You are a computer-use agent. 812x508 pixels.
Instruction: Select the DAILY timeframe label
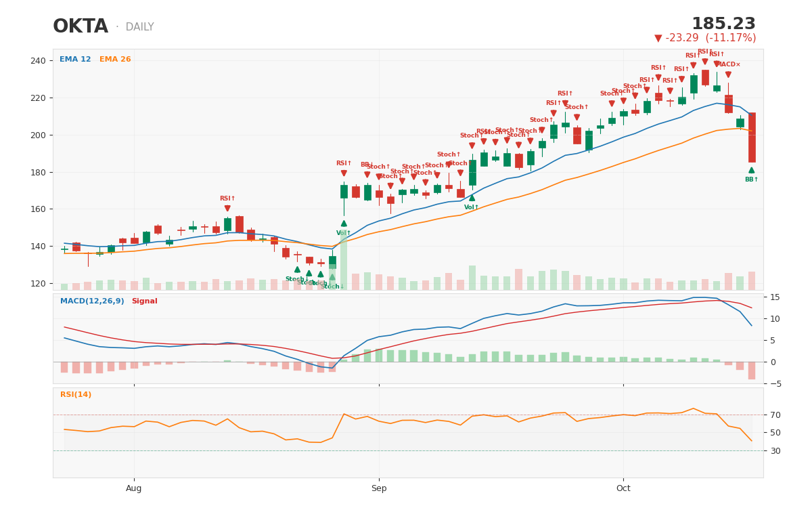pos(139,28)
